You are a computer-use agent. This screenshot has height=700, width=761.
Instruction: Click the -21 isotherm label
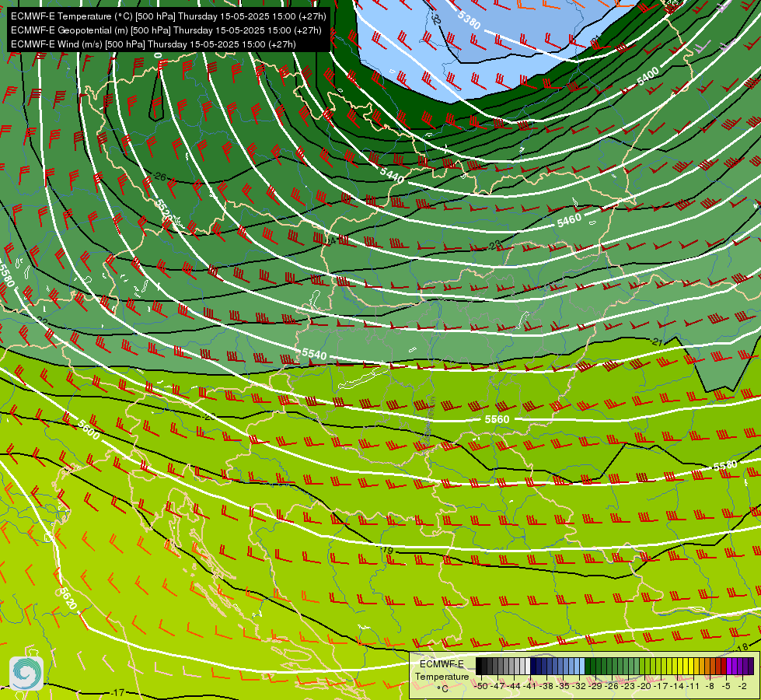click(656, 342)
